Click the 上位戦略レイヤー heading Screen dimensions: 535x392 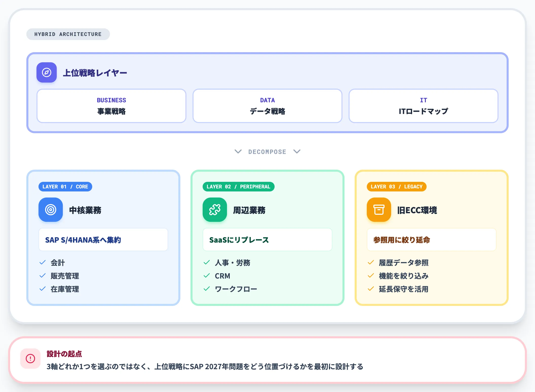coord(95,73)
